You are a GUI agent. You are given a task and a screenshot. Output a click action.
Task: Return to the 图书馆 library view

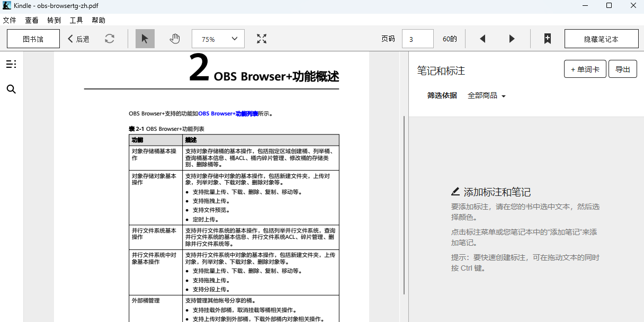point(33,38)
